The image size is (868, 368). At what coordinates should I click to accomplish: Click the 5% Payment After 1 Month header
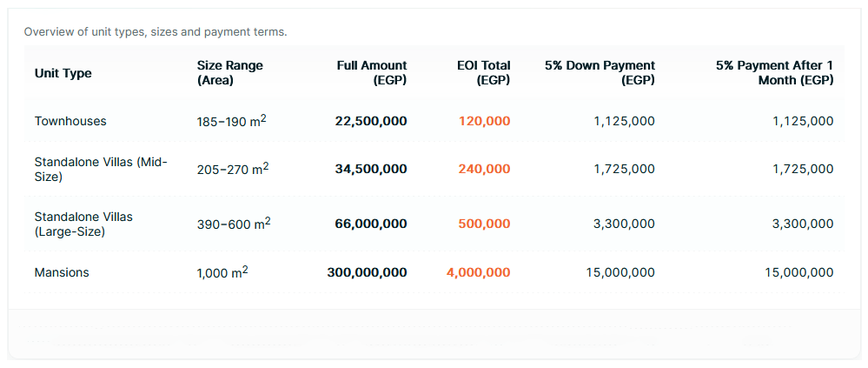(x=774, y=73)
